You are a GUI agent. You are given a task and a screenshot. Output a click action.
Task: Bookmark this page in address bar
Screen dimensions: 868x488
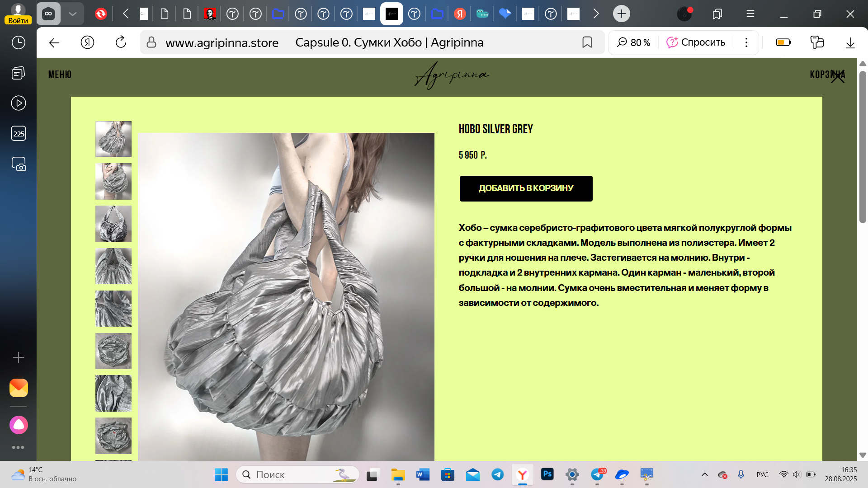pos(587,42)
